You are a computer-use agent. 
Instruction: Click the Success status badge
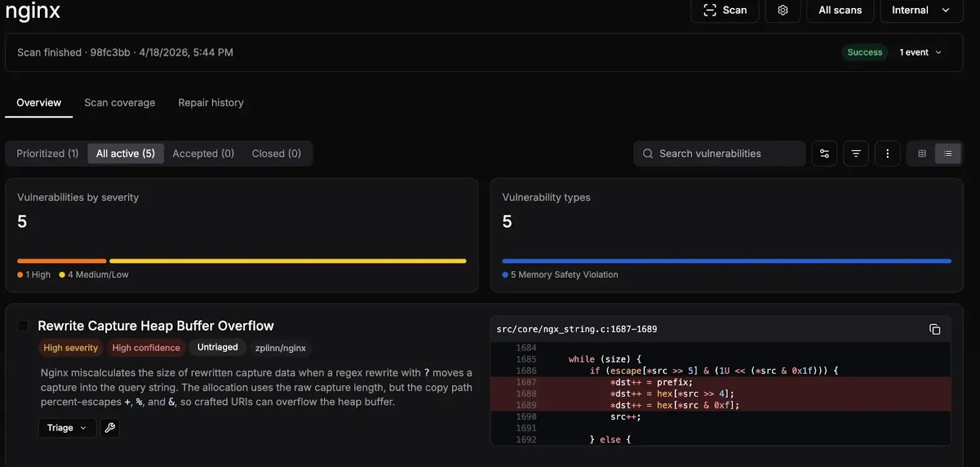(864, 53)
